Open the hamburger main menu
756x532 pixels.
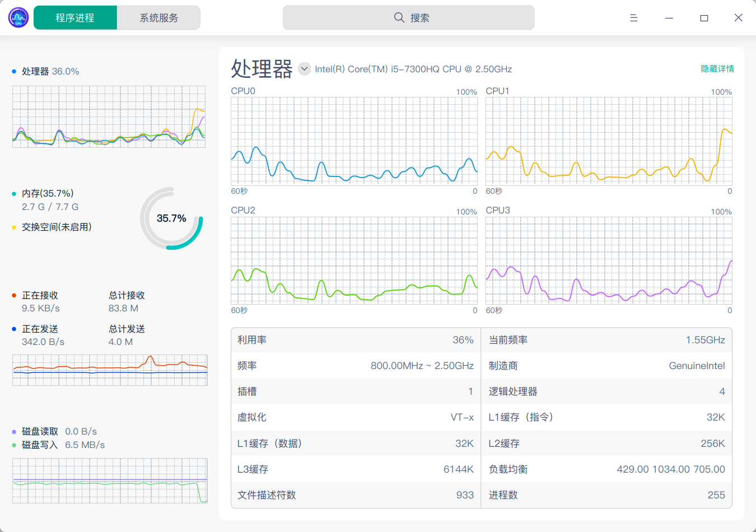[x=633, y=18]
